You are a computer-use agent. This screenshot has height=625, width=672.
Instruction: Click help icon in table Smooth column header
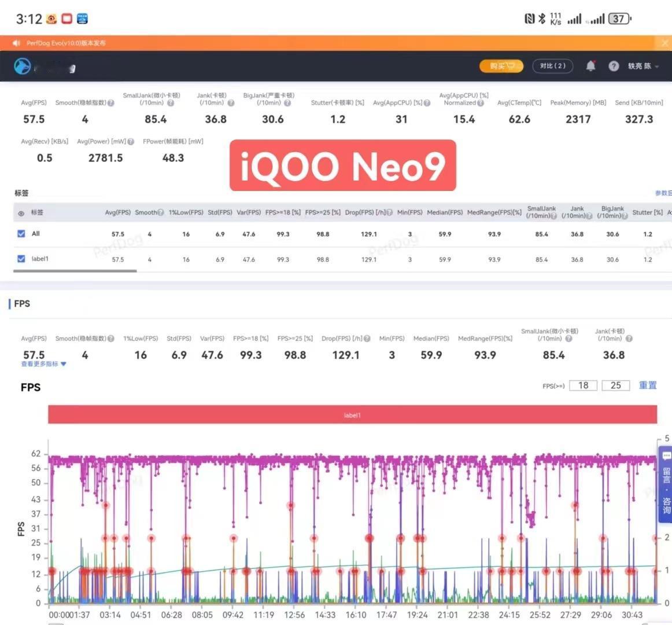[160, 212]
